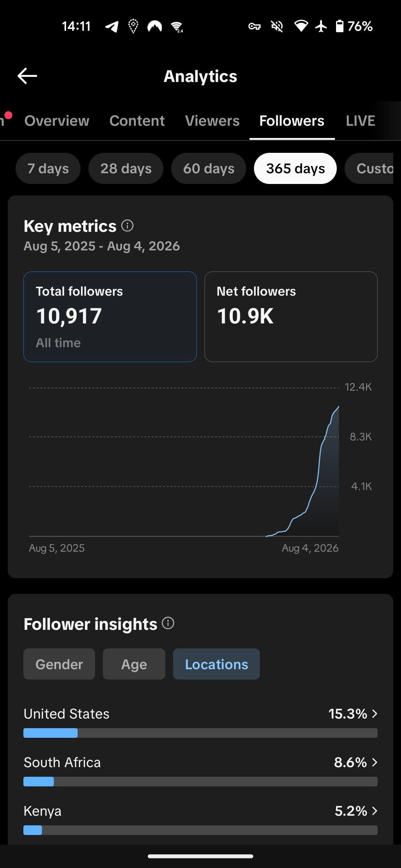Tap the airplane mode status icon
401x868 pixels.
tap(321, 26)
